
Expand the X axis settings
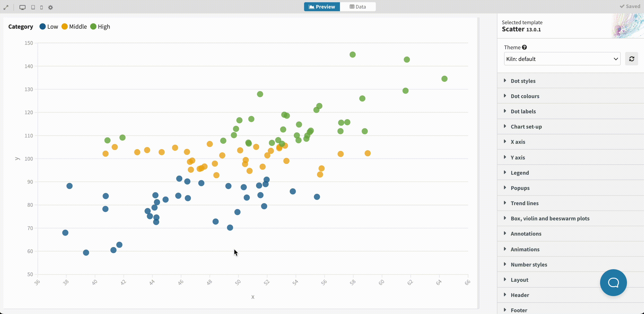pos(518,142)
